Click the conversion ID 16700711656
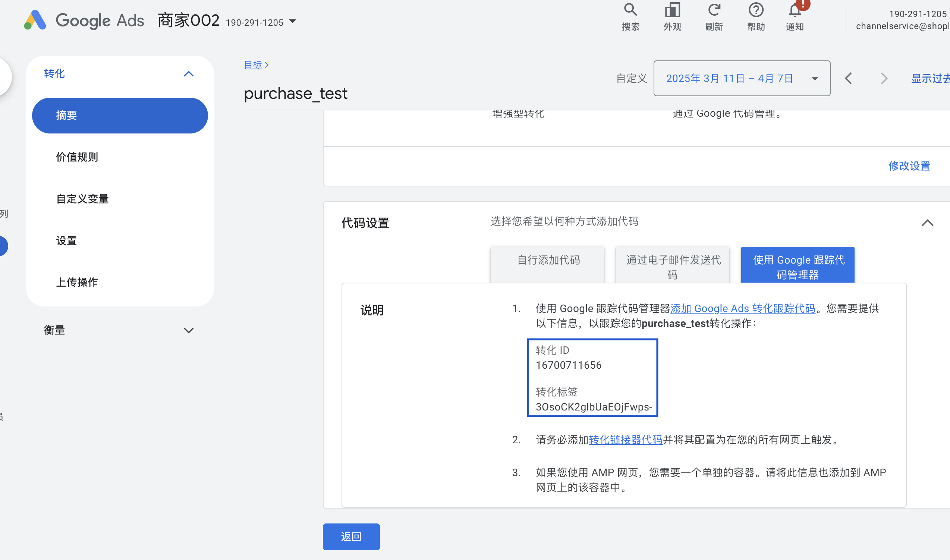The image size is (950, 560). (569, 365)
